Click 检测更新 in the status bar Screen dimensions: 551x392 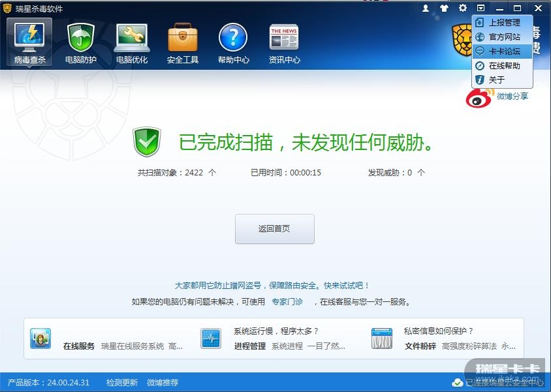[122, 382]
